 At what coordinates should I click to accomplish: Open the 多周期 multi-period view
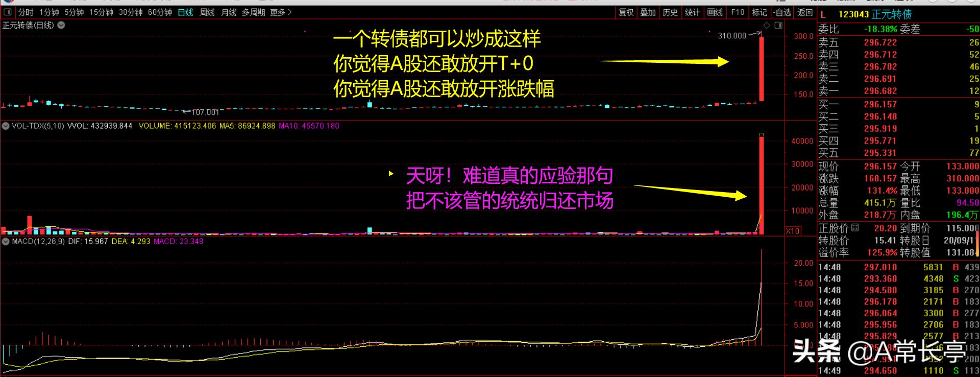pyautogui.click(x=253, y=12)
